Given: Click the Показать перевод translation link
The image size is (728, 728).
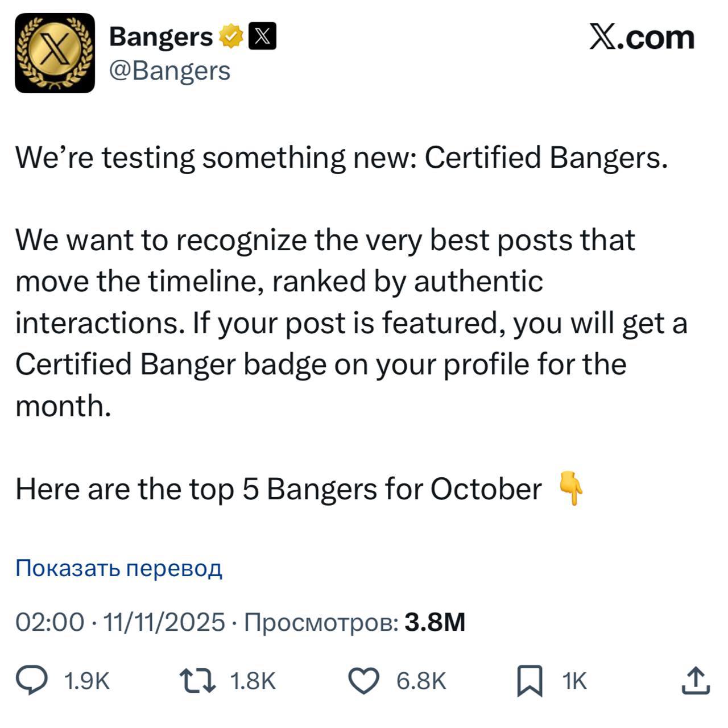Looking at the screenshot, I should click(118, 568).
